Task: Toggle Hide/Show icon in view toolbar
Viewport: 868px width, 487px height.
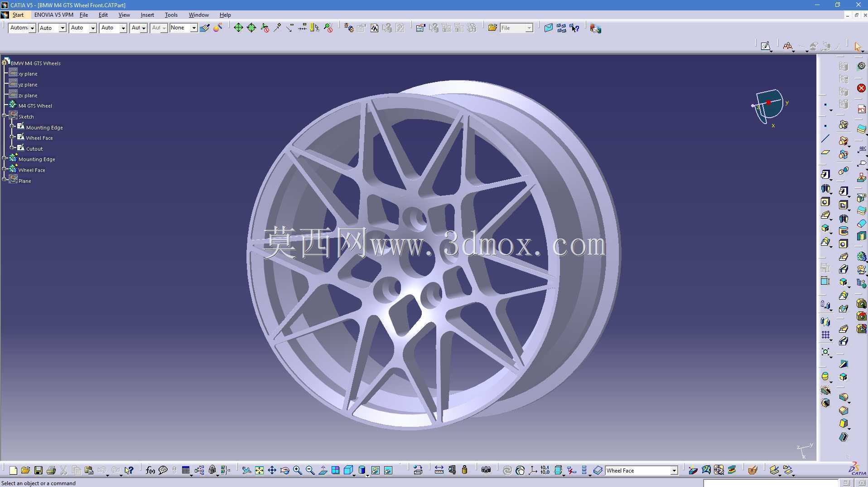Action: pyautogui.click(x=376, y=471)
